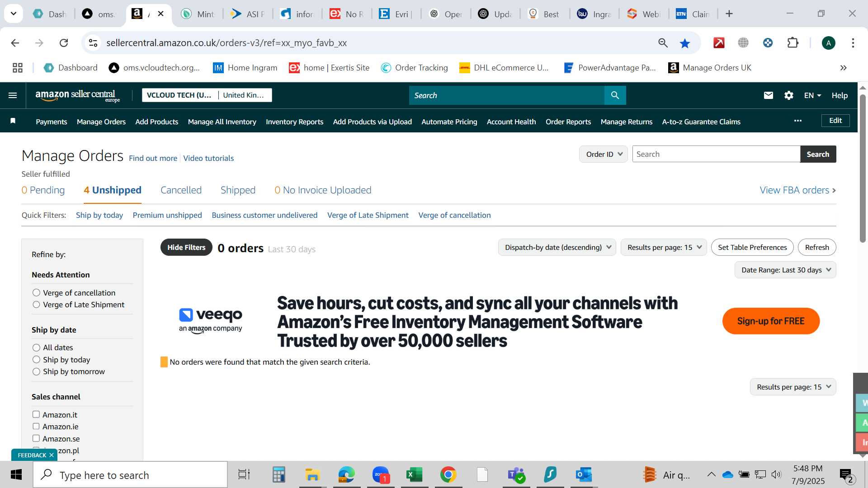Check the Amazon.it sales channel

coord(36,414)
